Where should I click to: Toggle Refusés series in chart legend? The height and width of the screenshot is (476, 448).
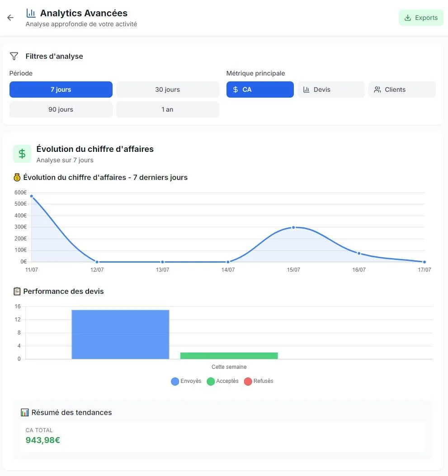(x=259, y=381)
